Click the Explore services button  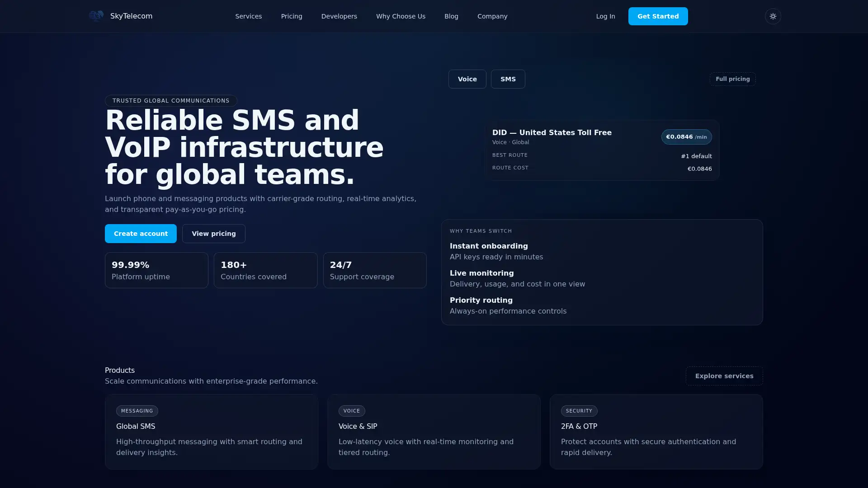point(724,375)
